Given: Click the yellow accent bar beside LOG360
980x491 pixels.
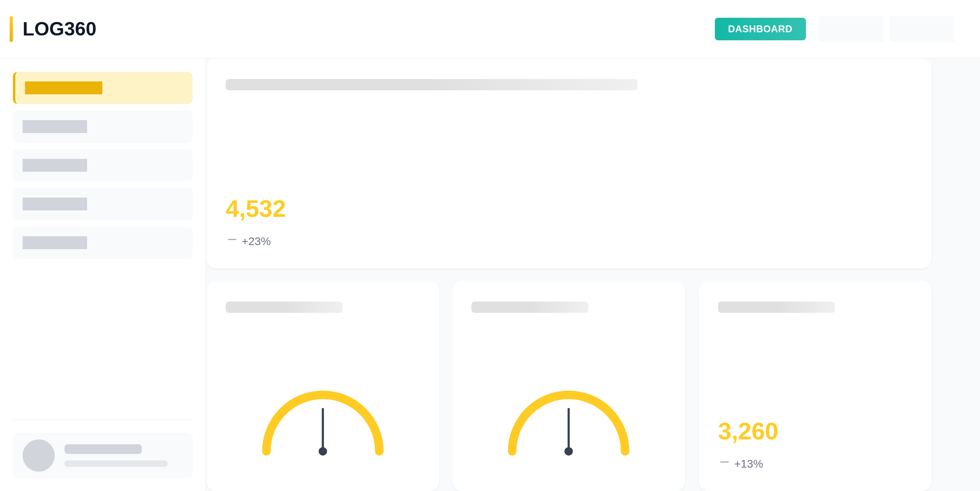Looking at the screenshot, I should [x=11, y=29].
